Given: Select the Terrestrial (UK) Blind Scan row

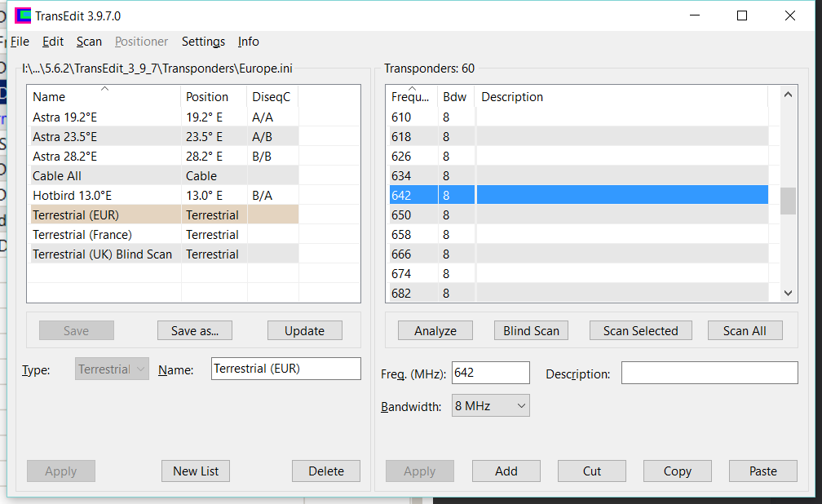Looking at the screenshot, I should pos(163,254).
